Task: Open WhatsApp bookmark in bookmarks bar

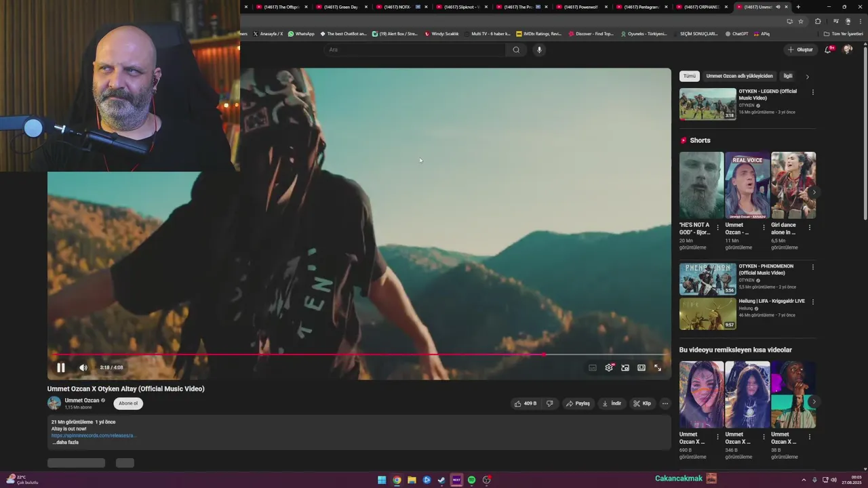Action: 301,33
